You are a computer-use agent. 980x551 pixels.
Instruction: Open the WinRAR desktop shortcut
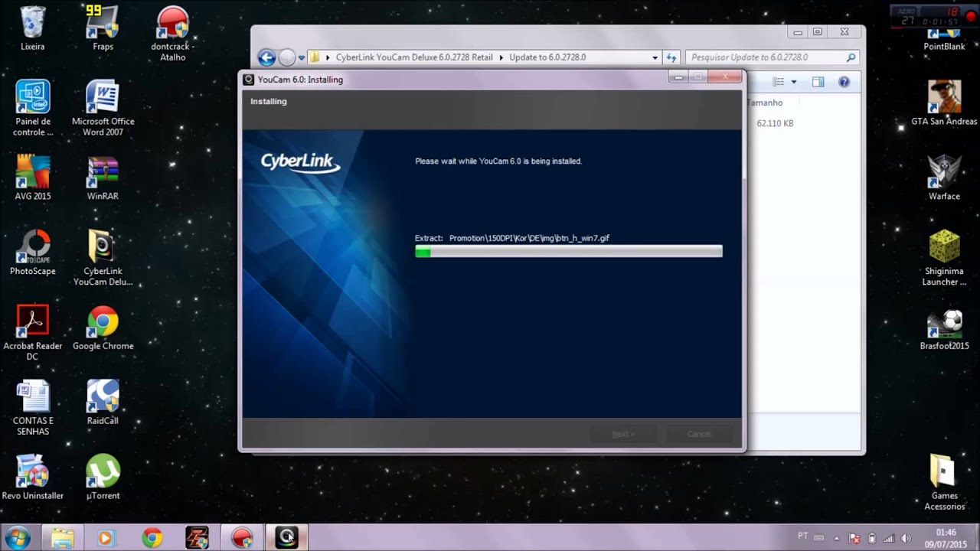103,178
